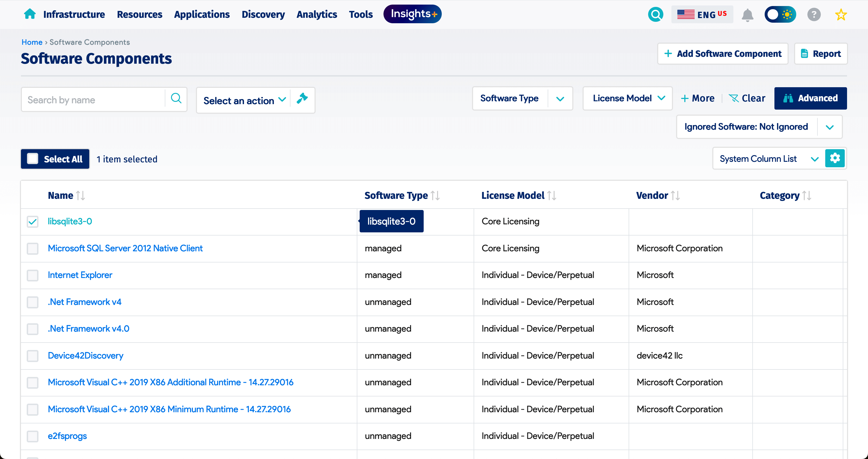Open the column settings gear icon
868x459 pixels.
835,158
